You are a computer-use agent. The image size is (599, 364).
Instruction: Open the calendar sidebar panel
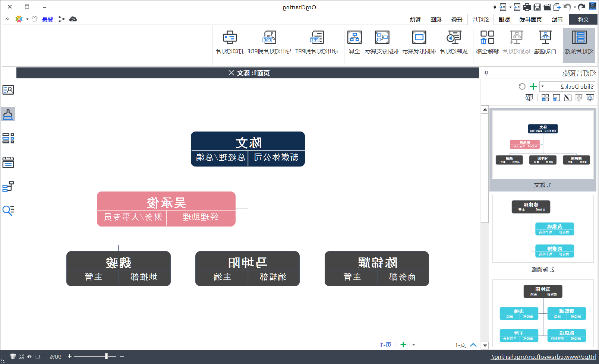click(x=8, y=162)
